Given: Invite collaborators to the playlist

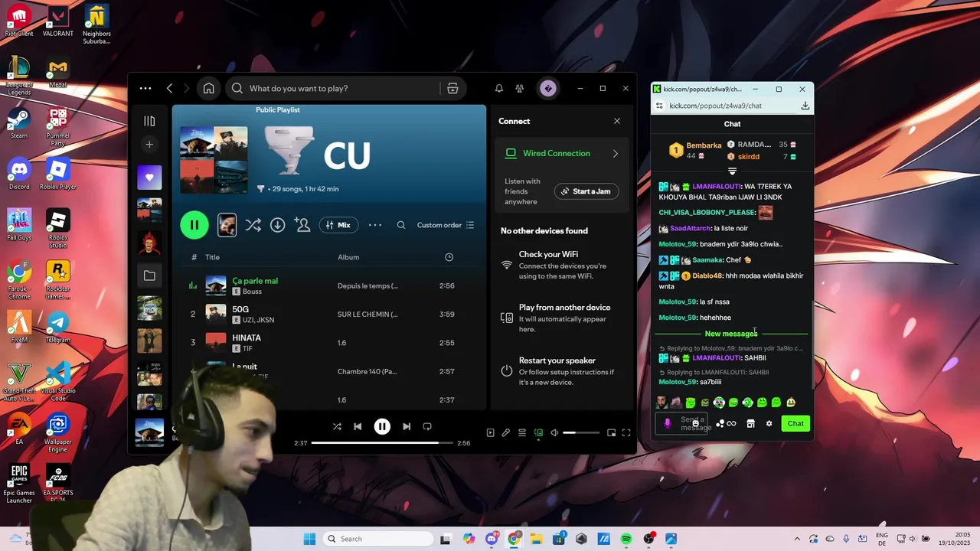Looking at the screenshot, I should point(302,225).
